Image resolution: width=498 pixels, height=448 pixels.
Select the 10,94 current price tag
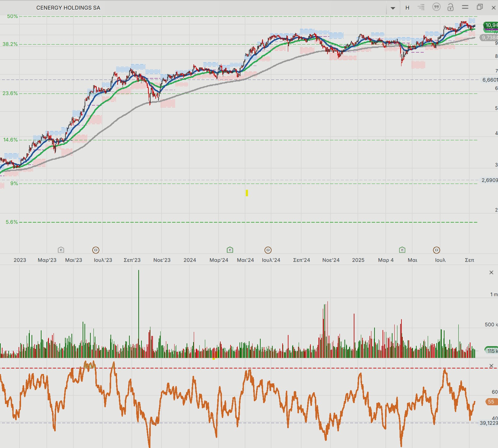[x=491, y=25]
